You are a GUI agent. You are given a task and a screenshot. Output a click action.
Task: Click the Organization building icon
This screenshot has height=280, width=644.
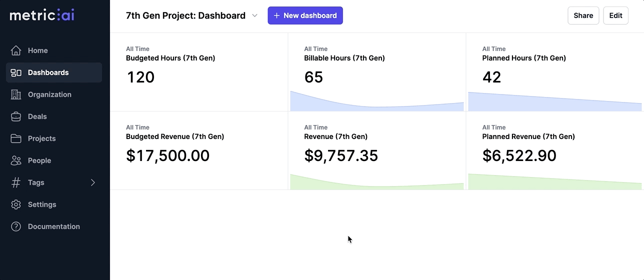[16, 94]
